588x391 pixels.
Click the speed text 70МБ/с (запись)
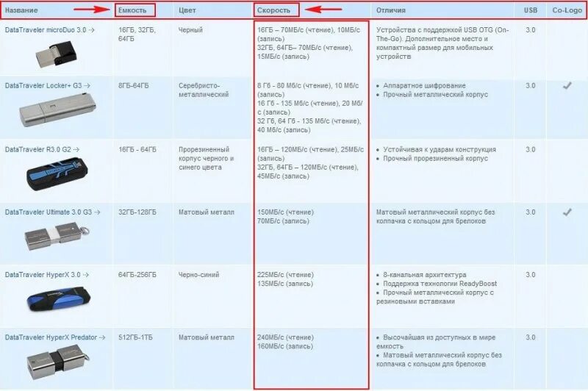tap(283, 220)
